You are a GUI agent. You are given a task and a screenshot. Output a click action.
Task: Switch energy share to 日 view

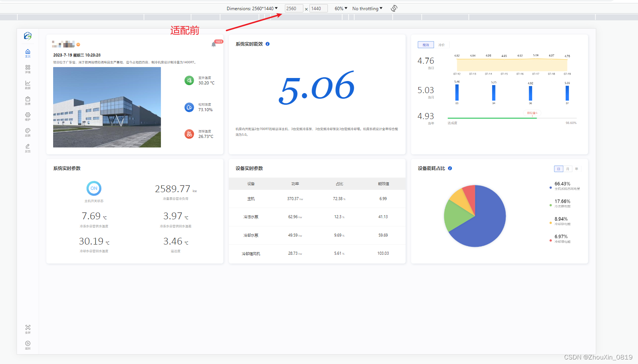click(x=558, y=169)
